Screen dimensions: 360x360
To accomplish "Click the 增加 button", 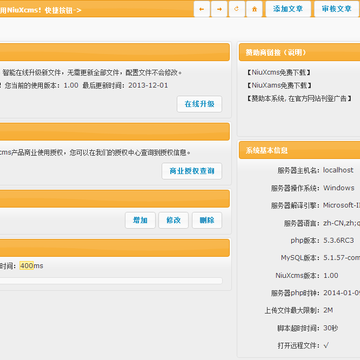I will point(140,220).
